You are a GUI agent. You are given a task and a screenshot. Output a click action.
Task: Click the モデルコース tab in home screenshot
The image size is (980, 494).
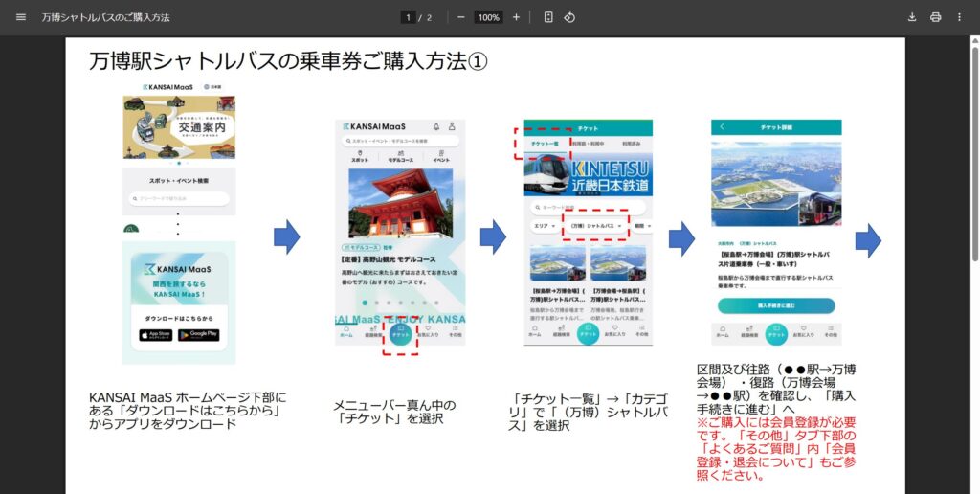coord(400,157)
